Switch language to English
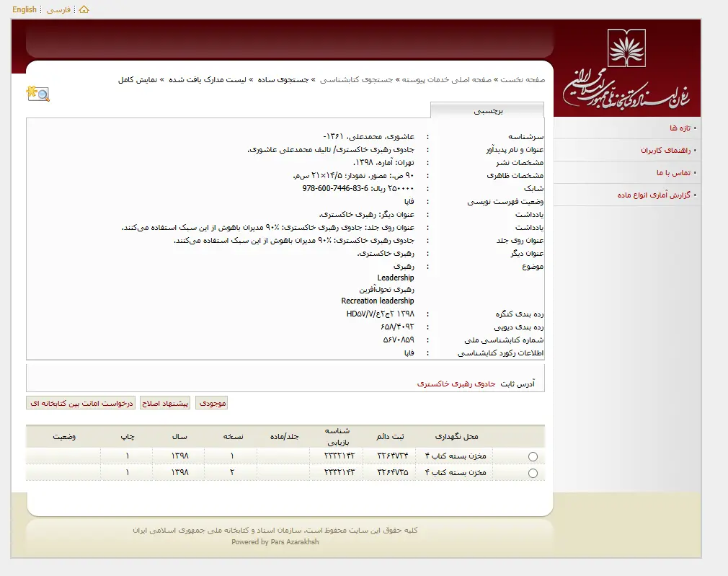 [24, 9]
